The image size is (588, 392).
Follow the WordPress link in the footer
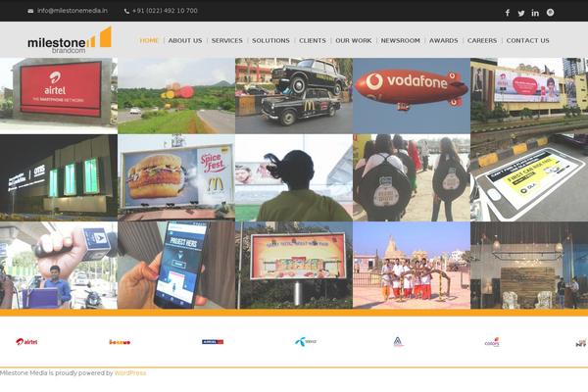pos(130,372)
